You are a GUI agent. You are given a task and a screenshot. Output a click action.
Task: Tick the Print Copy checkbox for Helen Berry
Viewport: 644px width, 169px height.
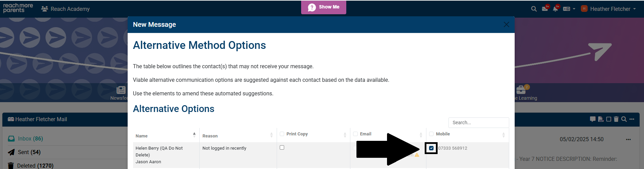282,148
